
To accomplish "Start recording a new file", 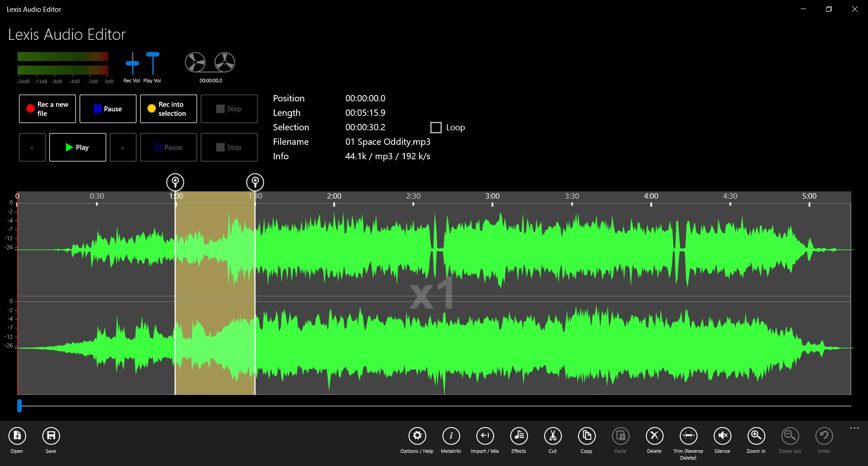I will [x=47, y=109].
